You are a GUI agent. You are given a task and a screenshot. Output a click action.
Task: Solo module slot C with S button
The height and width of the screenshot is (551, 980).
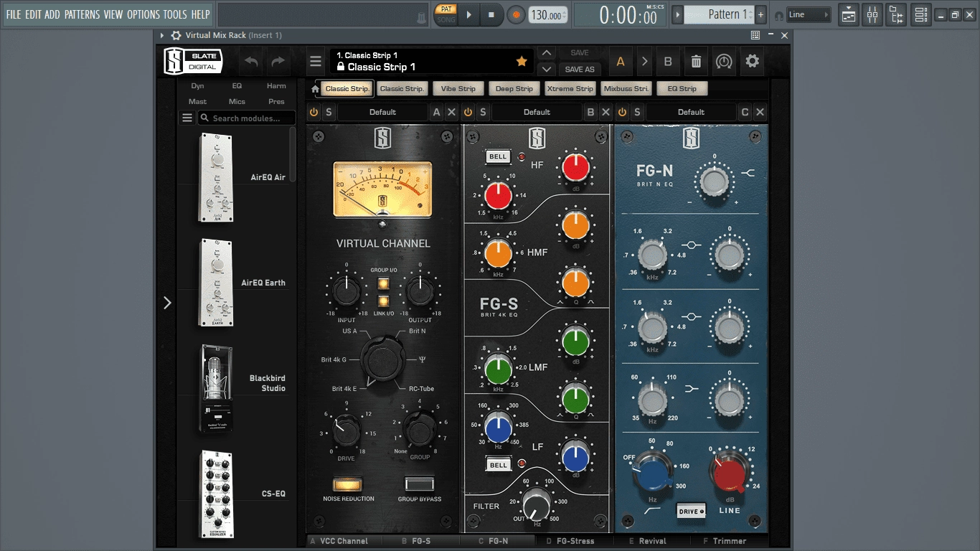637,112
